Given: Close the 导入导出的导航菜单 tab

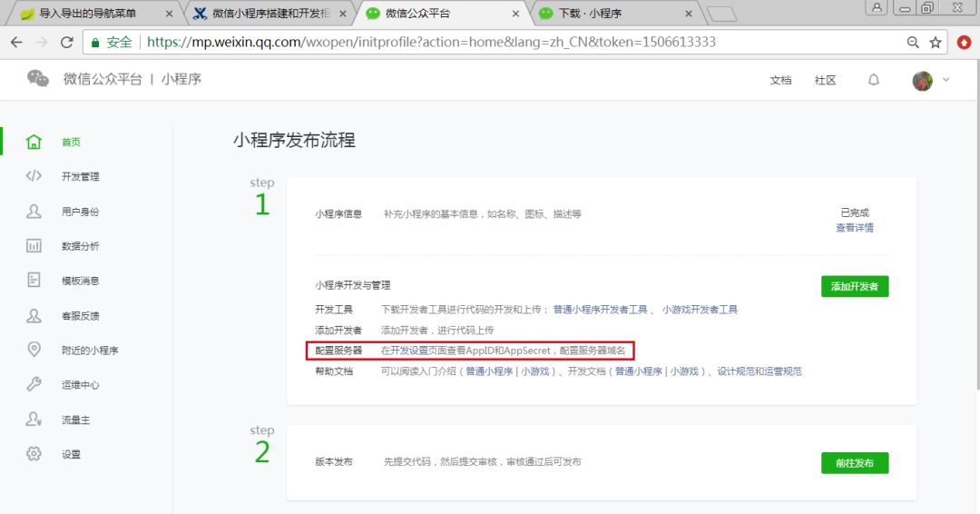Looking at the screenshot, I should point(169,13).
